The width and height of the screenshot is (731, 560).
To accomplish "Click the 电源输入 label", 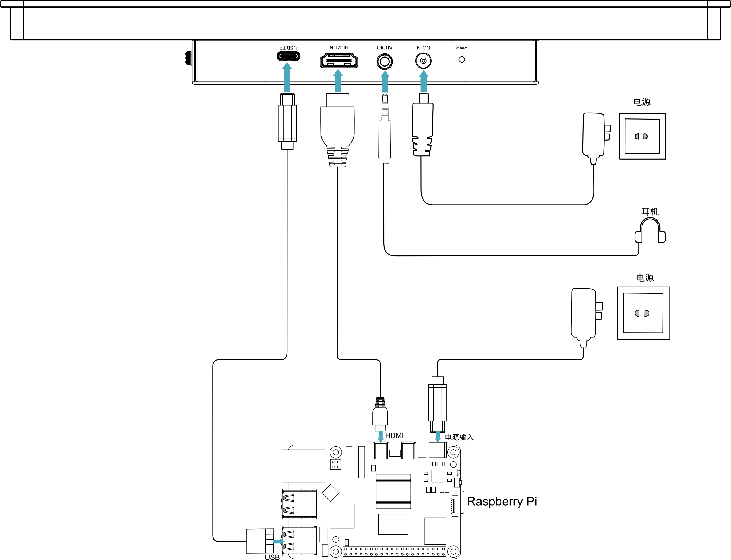I will point(459,437).
